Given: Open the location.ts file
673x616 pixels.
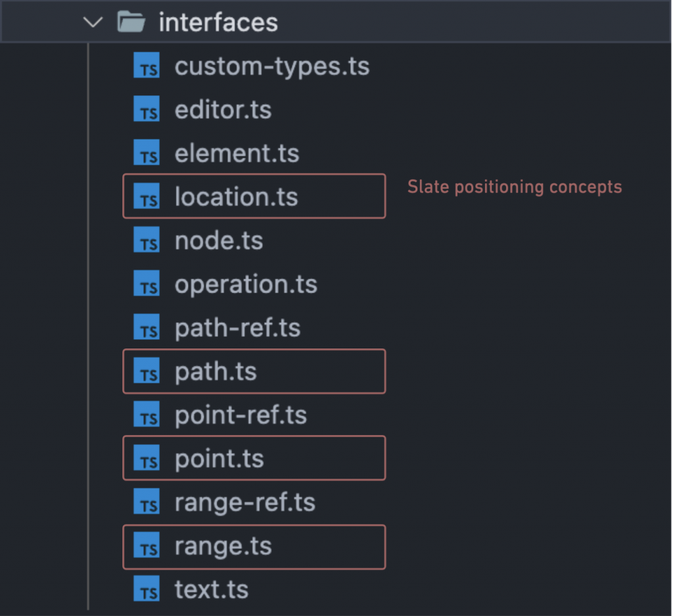Looking at the screenshot, I should pos(236,197).
